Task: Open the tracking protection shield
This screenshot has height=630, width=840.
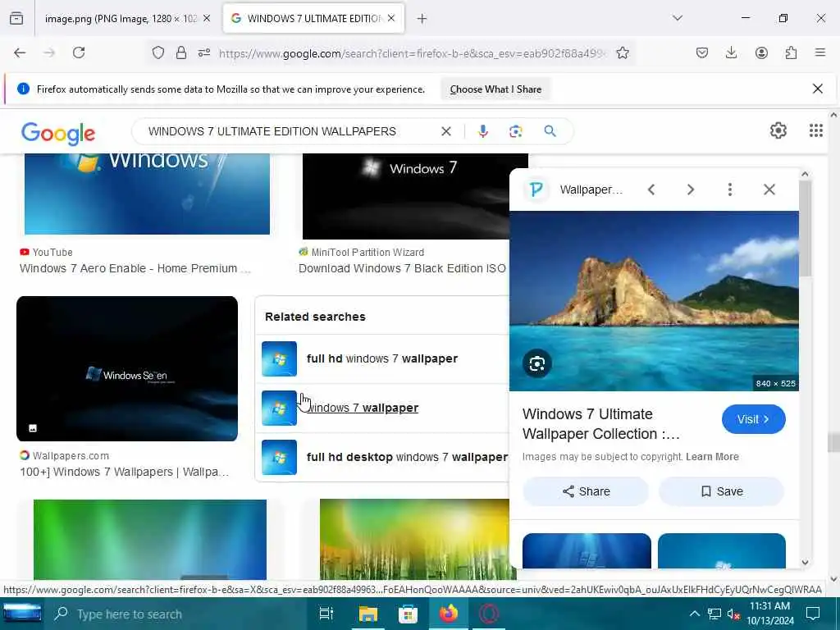Action: click(x=158, y=52)
